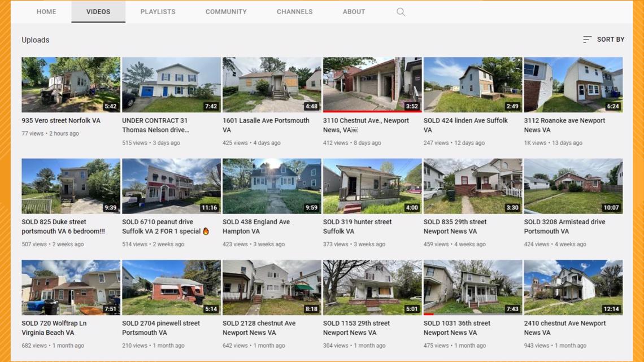Click the SOLD 6710 peanut drive thumbnail
This screenshot has height=362, width=644.
pyautogui.click(x=171, y=186)
